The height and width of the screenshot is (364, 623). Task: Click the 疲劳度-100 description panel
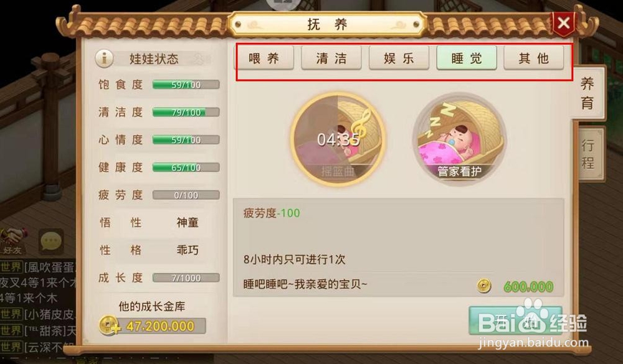[399, 247]
